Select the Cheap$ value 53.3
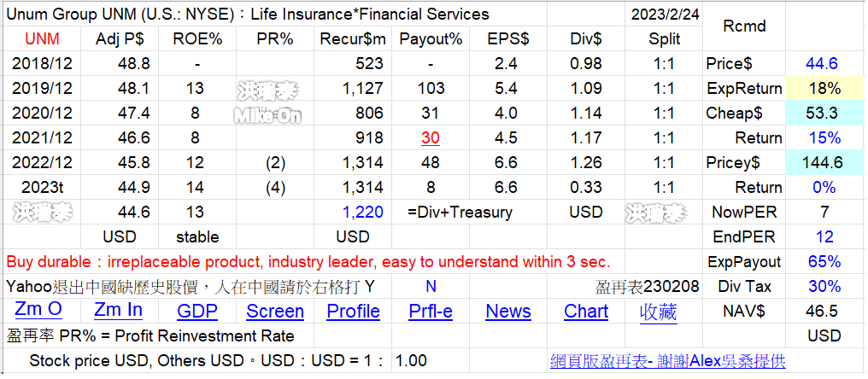Viewport: 868px width, 379px height. [822, 114]
